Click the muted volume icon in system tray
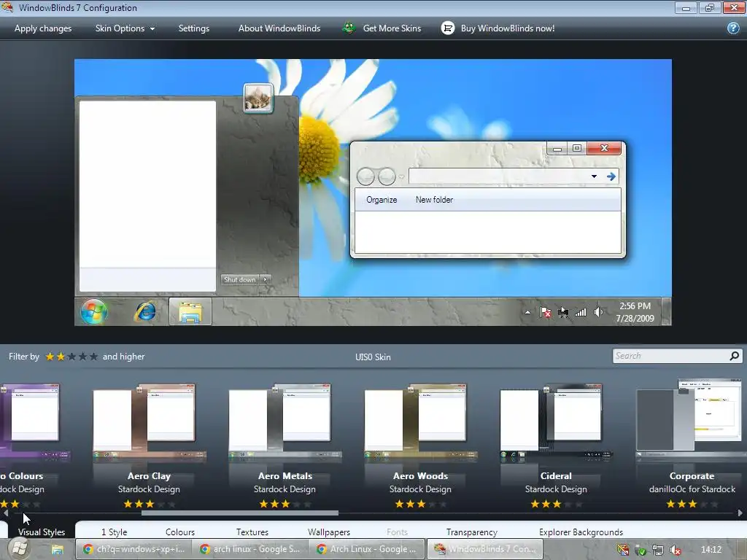The height and width of the screenshot is (560, 747). (x=675, y=550)
